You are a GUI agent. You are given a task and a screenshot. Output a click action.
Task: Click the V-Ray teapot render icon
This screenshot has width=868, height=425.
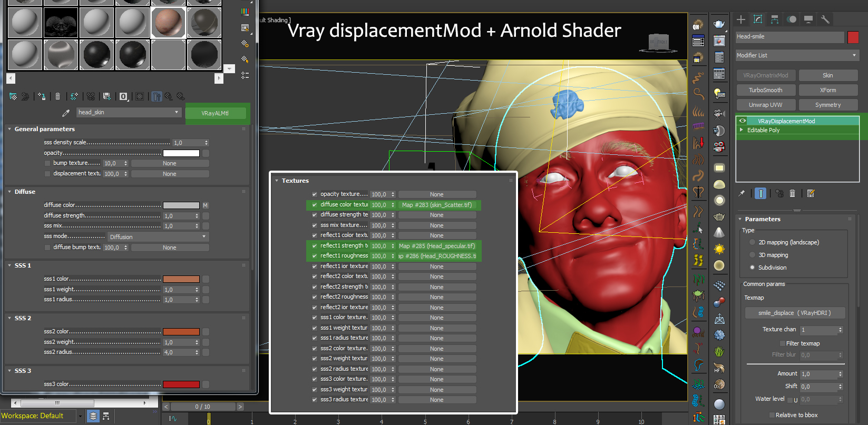719,24
